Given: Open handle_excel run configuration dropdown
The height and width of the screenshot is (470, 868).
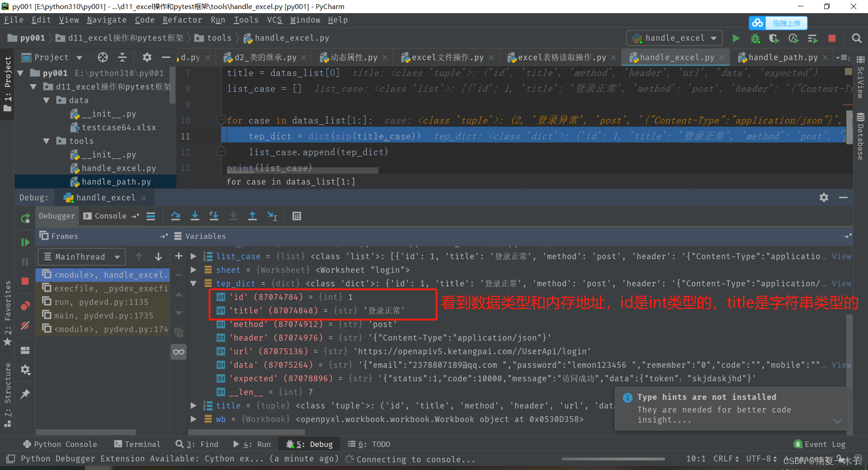Looking at the screenshot, I should (x=675, y=38).
